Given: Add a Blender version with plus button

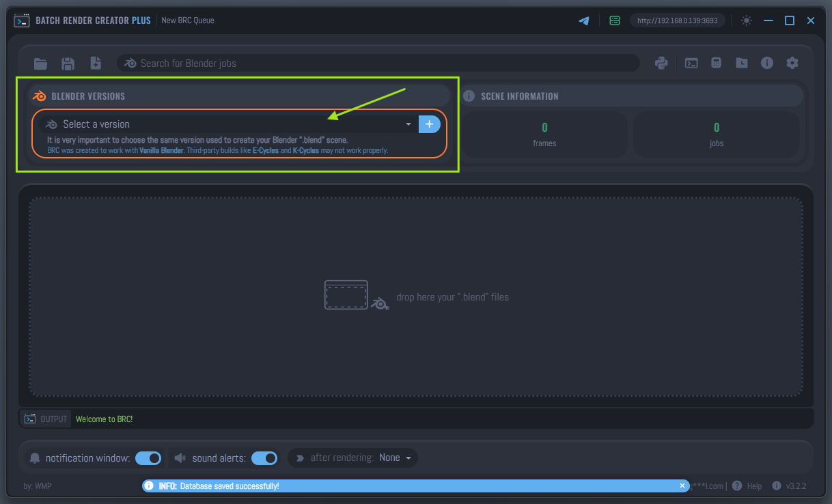Looking at the screenshot, I should pos(429,124).
